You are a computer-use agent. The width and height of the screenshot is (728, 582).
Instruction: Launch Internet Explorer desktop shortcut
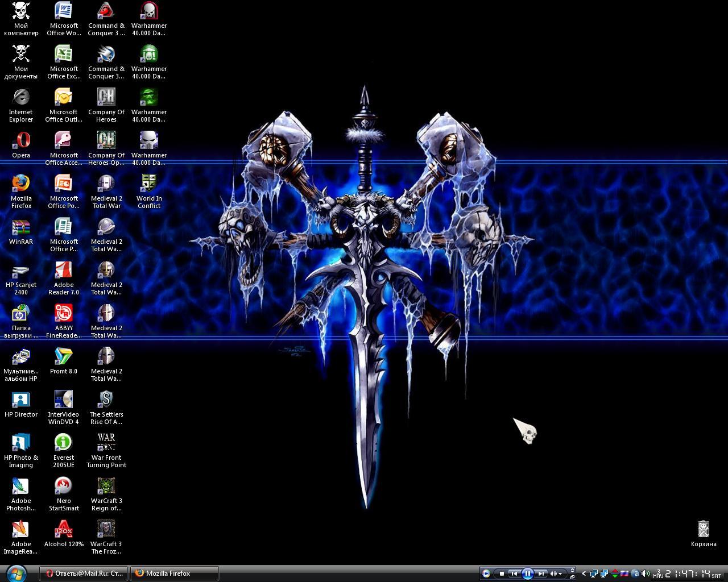[21, 105]
